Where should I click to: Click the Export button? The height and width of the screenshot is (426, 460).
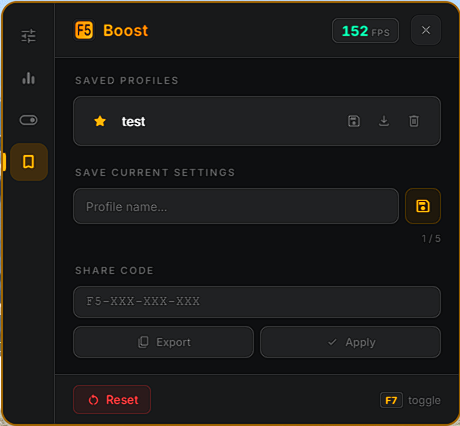(x=163, y=342)
